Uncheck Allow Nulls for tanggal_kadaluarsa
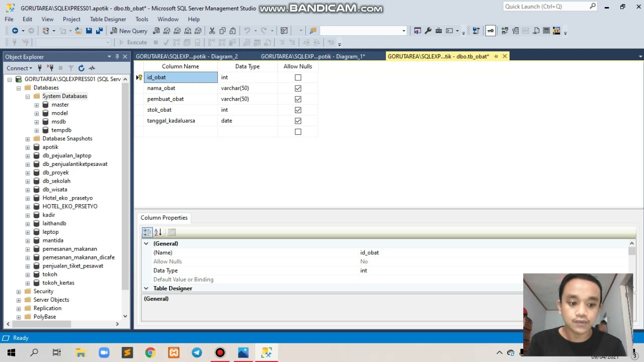644x362 pixels. point(298,121)
